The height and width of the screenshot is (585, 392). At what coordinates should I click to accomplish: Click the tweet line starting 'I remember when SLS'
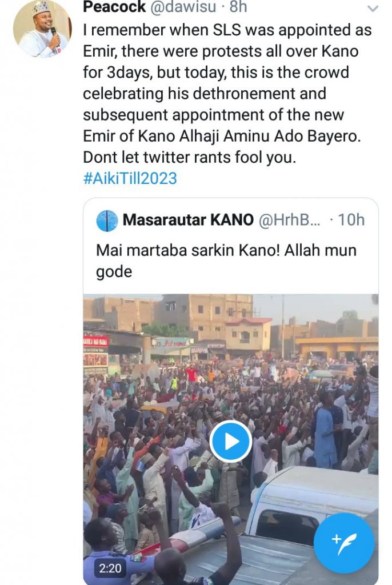(227, 30)
